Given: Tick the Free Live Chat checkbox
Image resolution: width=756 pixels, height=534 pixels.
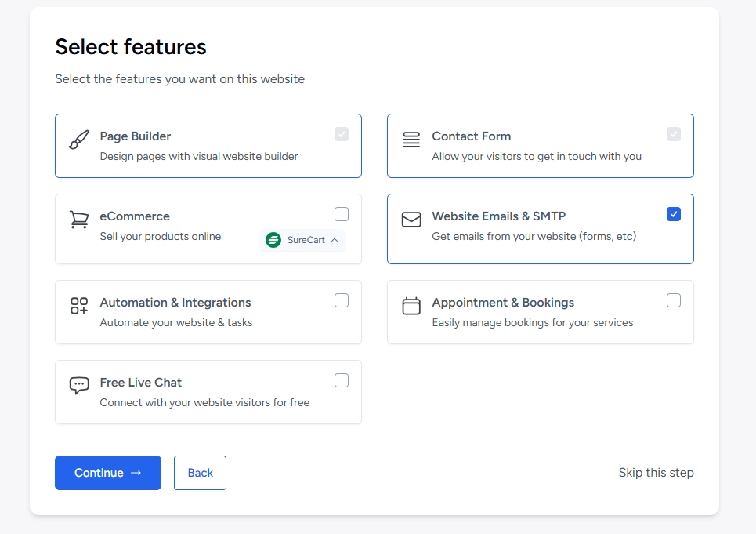Looking at the screenshot, I should click(342, 380).
